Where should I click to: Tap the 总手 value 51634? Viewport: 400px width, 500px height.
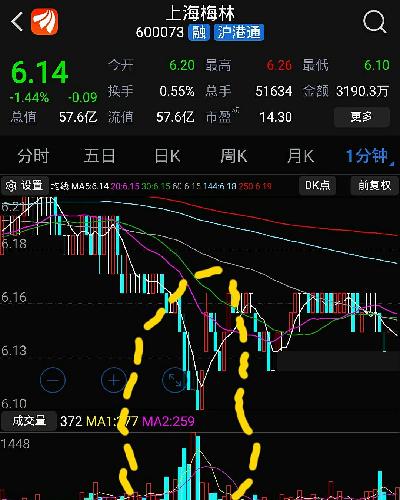point(274,91)
